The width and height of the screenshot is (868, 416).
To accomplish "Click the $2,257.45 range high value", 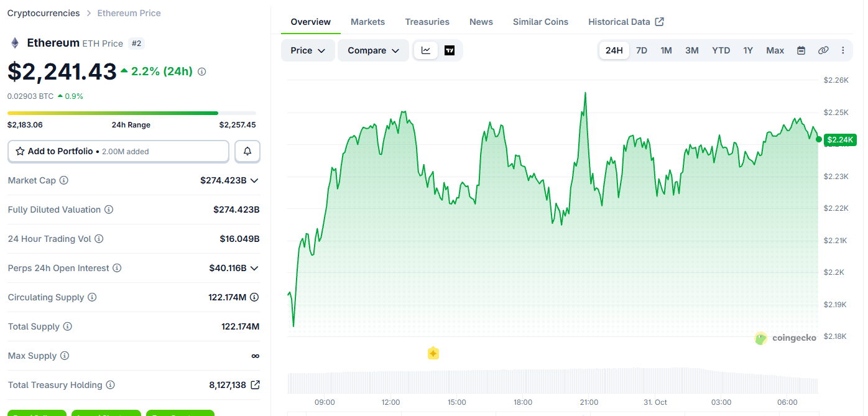I will [238, 125].
